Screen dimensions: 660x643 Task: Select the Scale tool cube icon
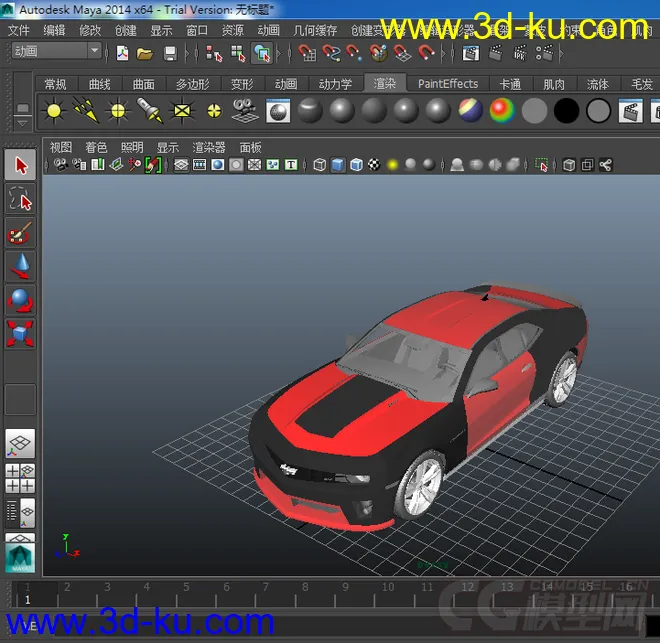click(x=20, y=333)
